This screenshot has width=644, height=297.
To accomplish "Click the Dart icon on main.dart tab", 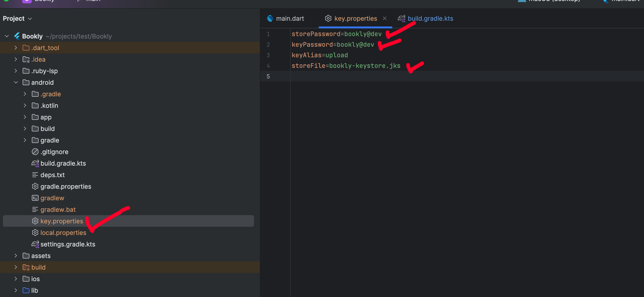I will click(x=270, y=19).
